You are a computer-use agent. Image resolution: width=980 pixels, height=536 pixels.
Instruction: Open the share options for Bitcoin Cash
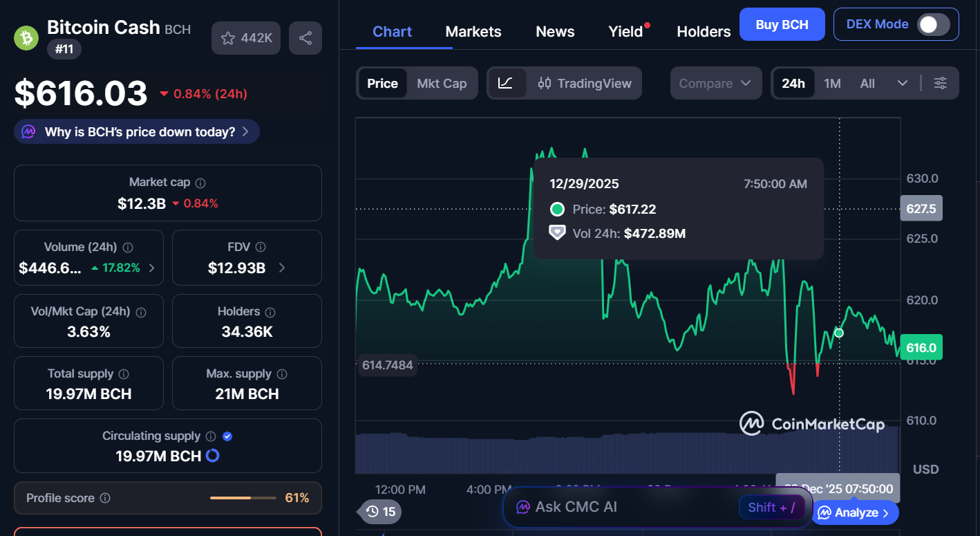(x=305, y=38)
